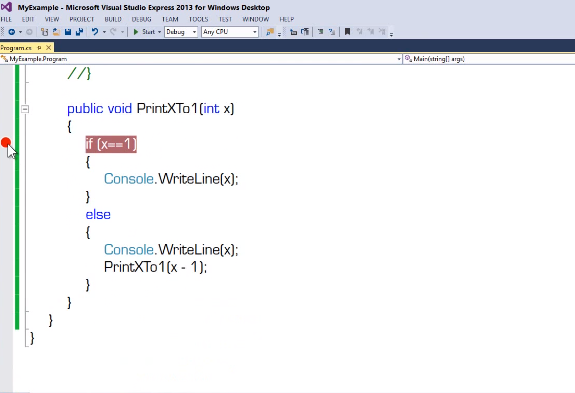Open the Debug configuration combo box
The width and height of the screenshot is (575, 393).
(x=181, y=32)
